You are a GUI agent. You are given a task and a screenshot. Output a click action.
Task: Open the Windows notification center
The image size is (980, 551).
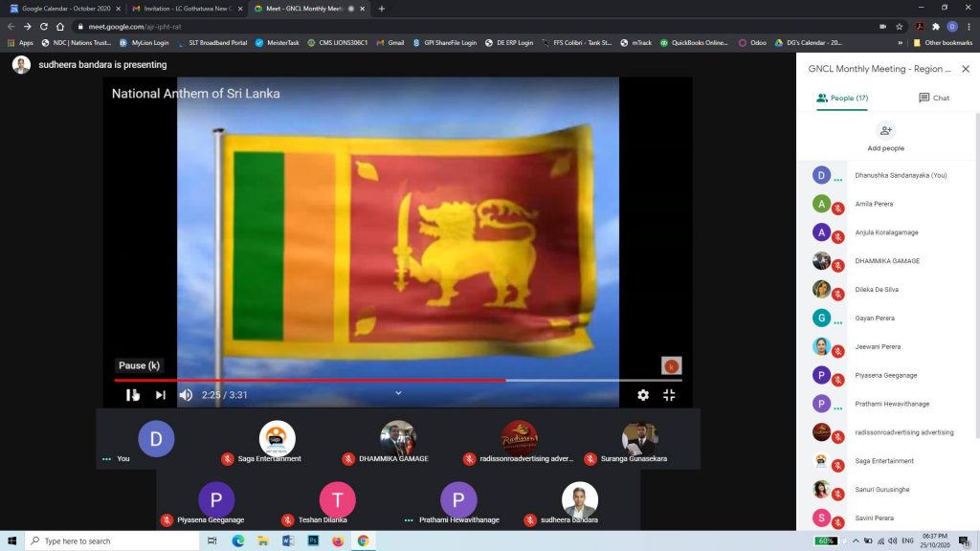click(x=965, y=541)
